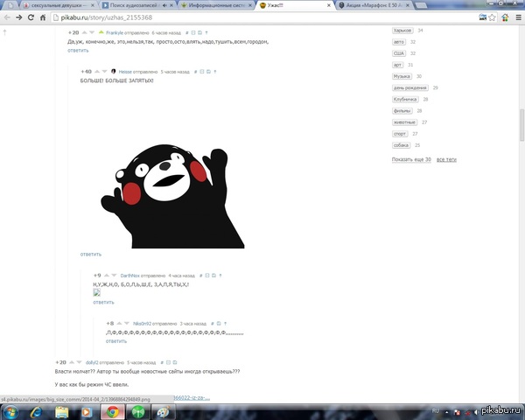
Task: Focus the pikabu.ru address bar
Action: click(264, 17)
